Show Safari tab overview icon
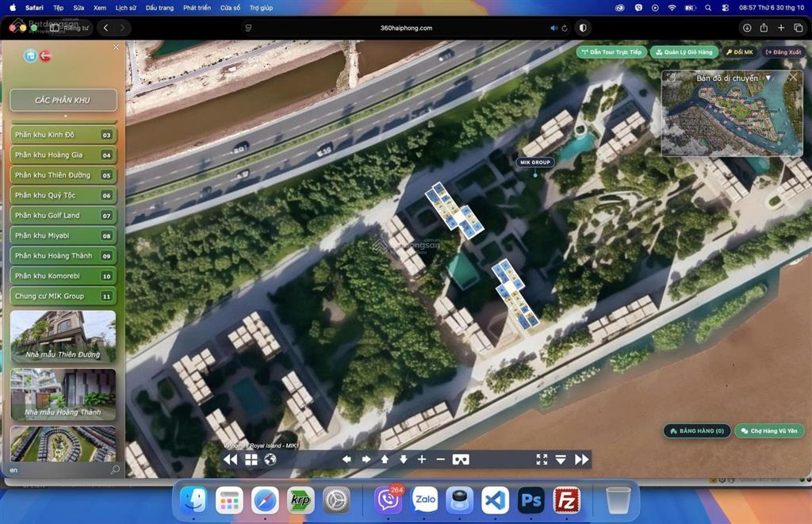The width and height of the screenshot is (812, 524). click(x=798, y=28)
